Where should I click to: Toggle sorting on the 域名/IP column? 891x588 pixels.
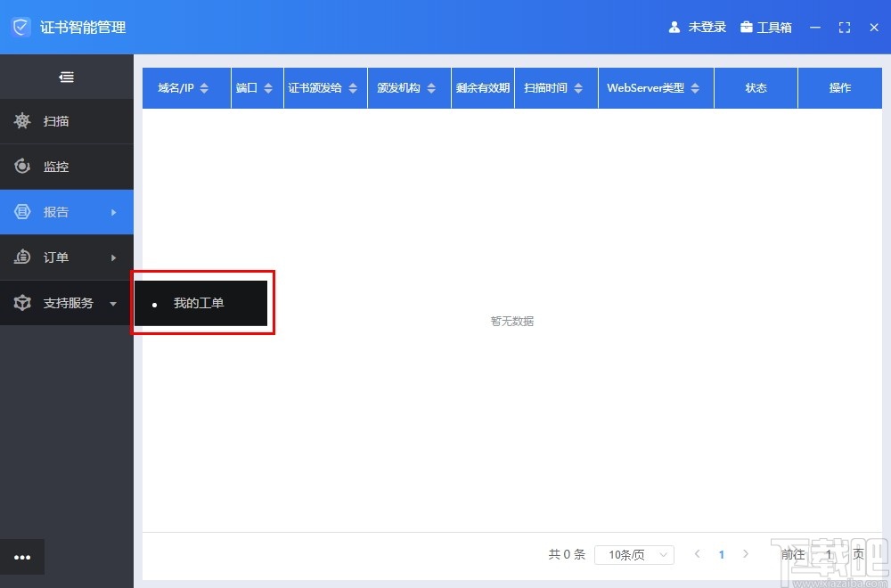point(204,88)
